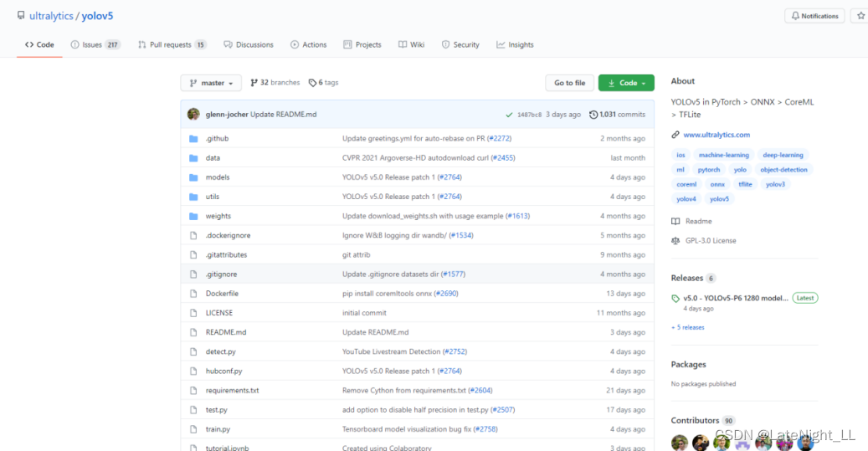Viewport: 868px width, 451px height.
Task: Click the data folder icon
Action: 193,158
